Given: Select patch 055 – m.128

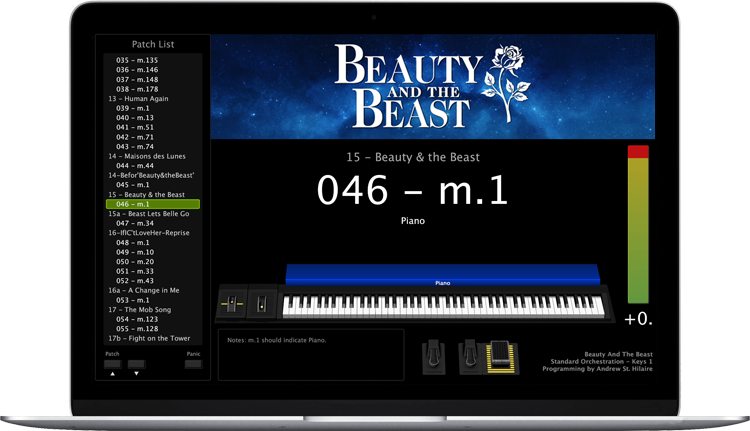Looking at the screenshot, I should click(153, 329).
